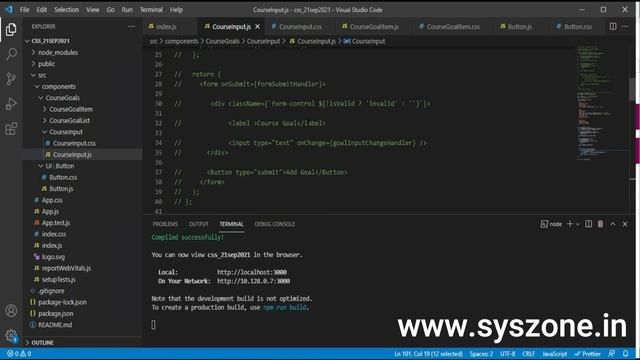Viewport: 640px width, 360px height.
Task: Open the Run menu
Action: point(127,9)
